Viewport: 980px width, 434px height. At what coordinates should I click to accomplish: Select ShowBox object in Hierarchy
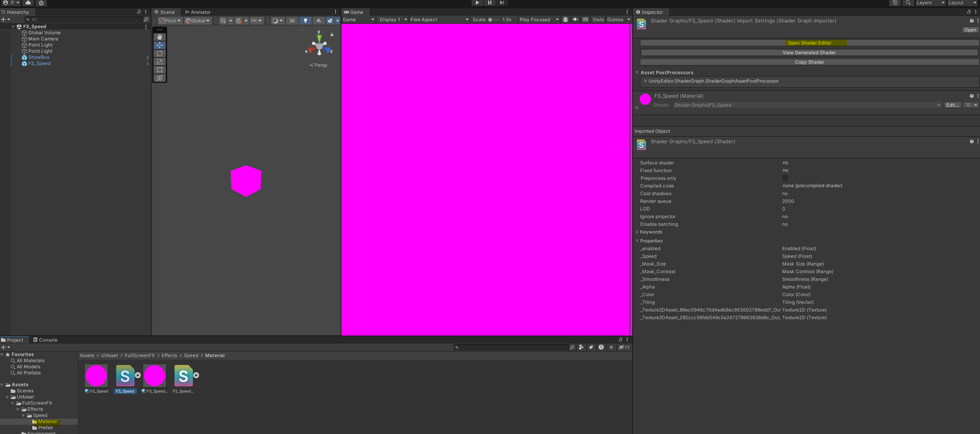click(39, 58)
